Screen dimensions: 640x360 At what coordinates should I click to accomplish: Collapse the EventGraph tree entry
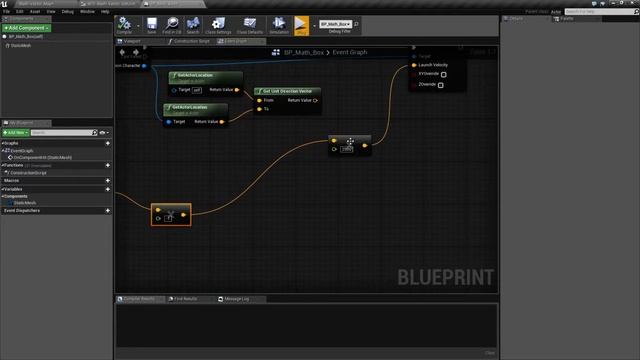click(x=3, y=151)
